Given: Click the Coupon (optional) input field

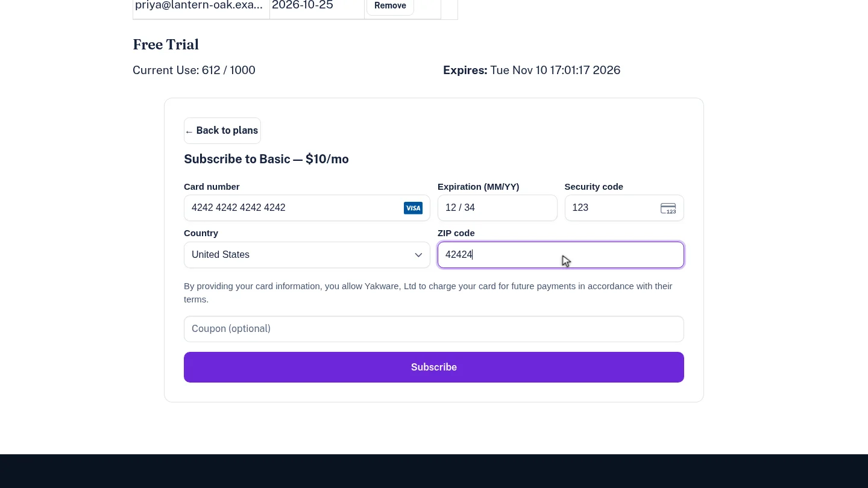Looking at the screenshot, I should 434,329.
